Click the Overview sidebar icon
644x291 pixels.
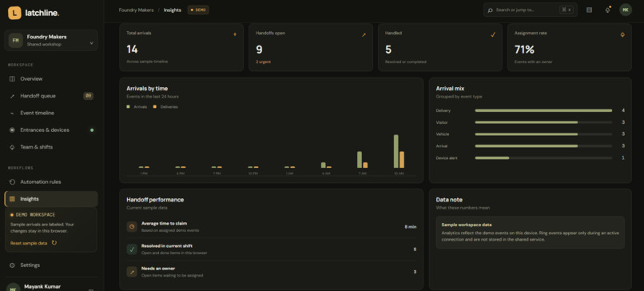tap(12, 79)
